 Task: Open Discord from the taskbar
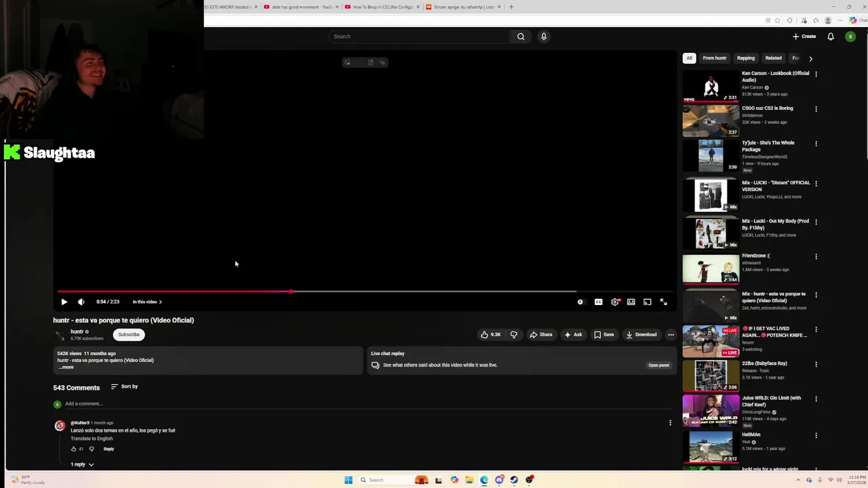pos(499,480)
